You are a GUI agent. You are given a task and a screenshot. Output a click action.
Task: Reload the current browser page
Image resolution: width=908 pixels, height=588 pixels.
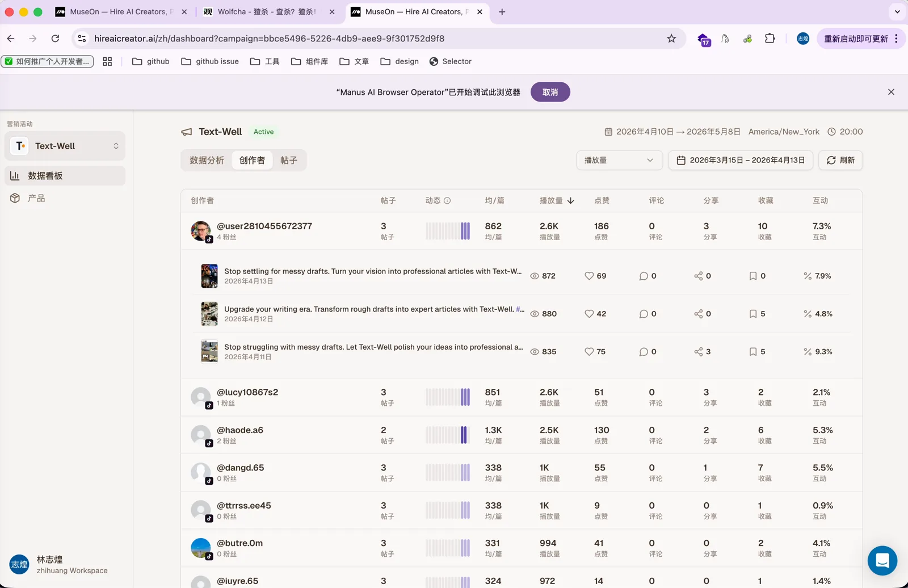point(55,39)
